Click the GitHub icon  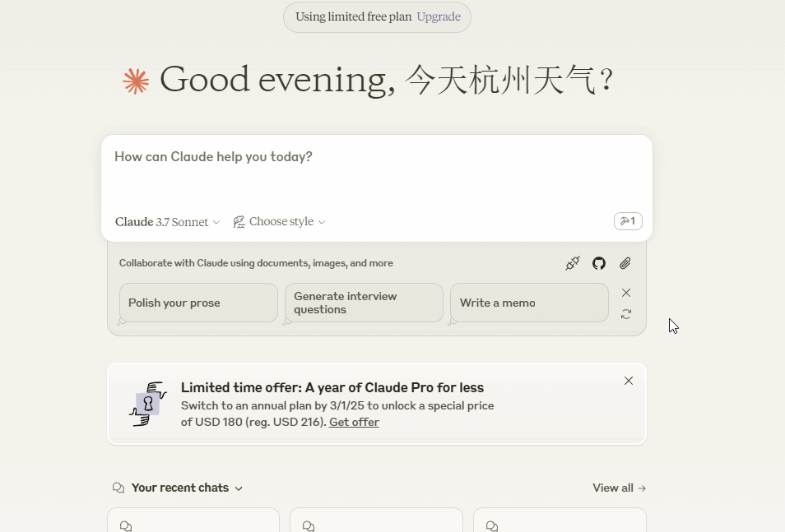tap(599, 263)
